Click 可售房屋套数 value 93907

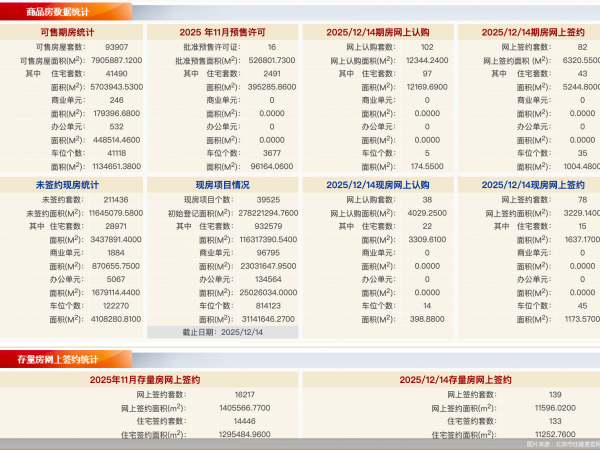tap(117, 47)
